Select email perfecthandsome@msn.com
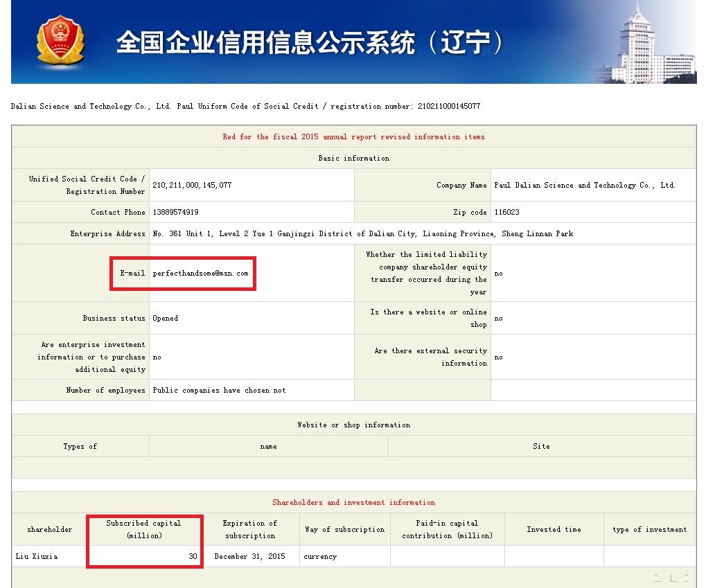Screen dimensions: 706x588 tap(200, 274)
